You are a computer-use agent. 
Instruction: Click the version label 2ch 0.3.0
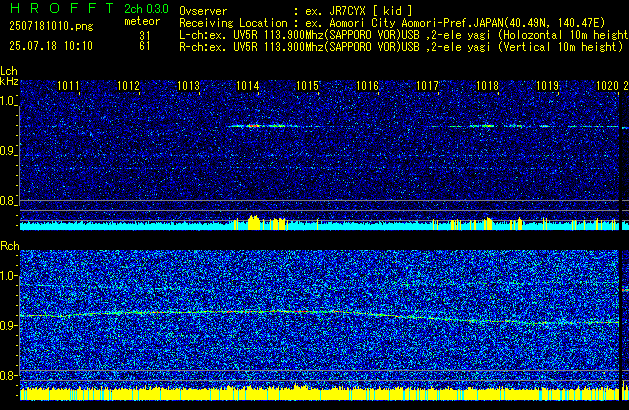[x=146, y=9]
